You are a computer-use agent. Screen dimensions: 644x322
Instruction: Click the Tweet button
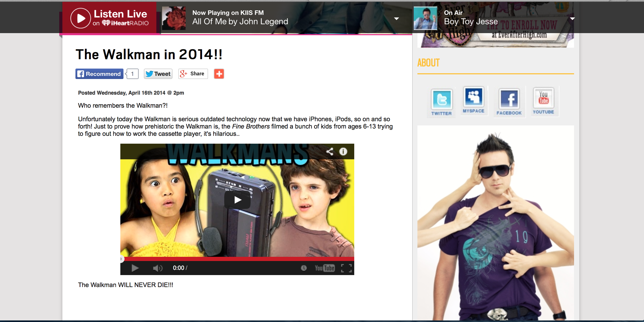point(158,74)
